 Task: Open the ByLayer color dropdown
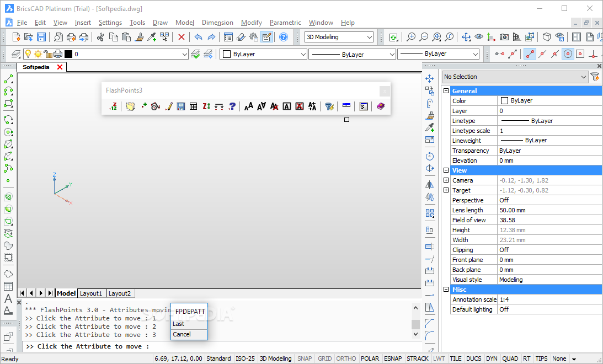(263, 54)
